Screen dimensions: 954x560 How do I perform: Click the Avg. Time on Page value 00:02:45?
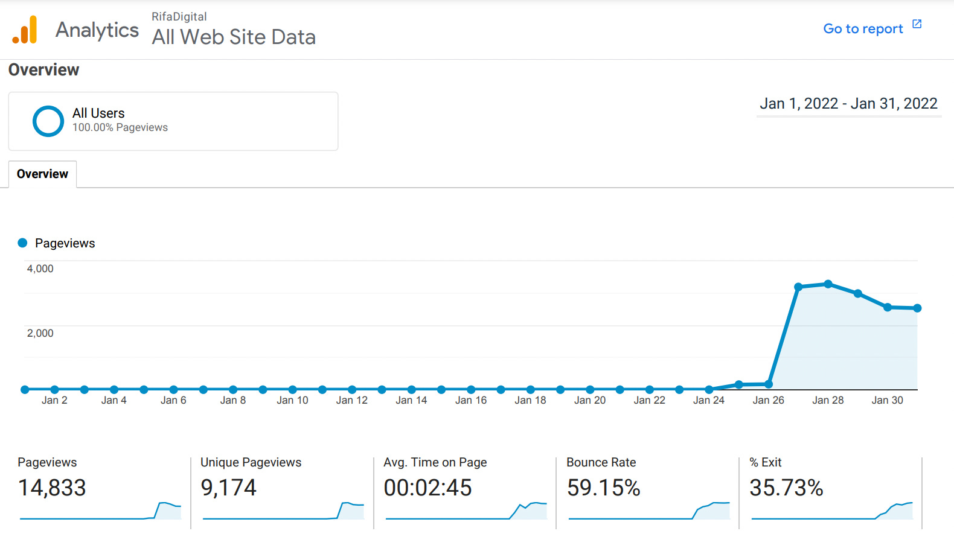(x=427, y=488)
